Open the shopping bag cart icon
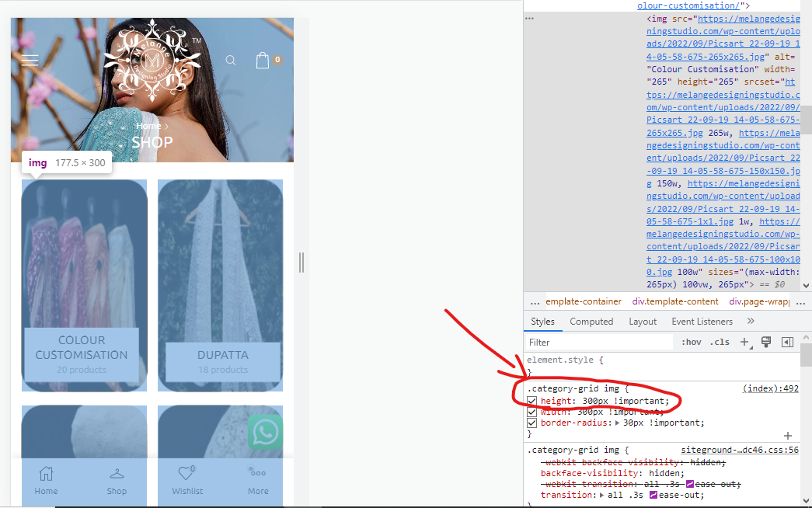Viewport: 812px width, 508px height. point(263,61)
